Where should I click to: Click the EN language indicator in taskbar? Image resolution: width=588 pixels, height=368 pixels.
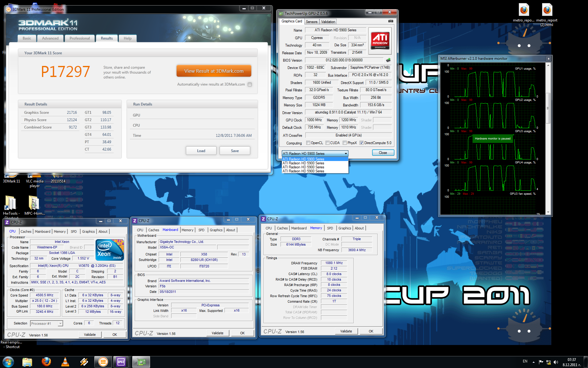(x=525, y=361)
